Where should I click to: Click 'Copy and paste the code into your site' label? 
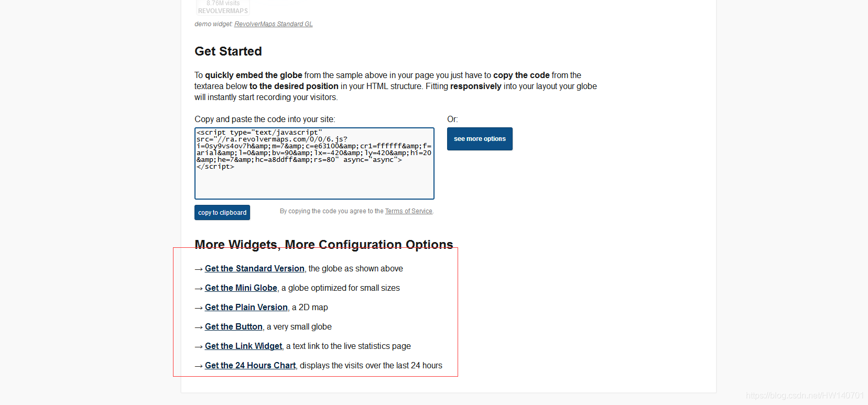coord(265,119)
